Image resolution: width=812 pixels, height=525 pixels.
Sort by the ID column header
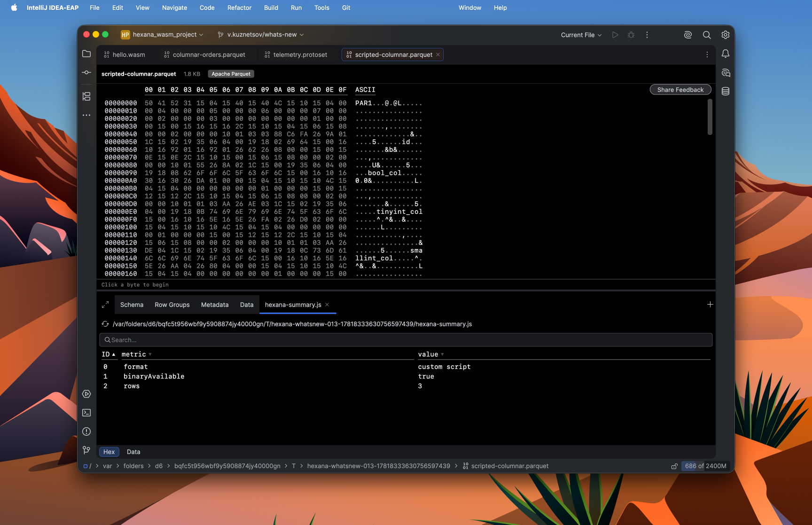coord(109,354)
